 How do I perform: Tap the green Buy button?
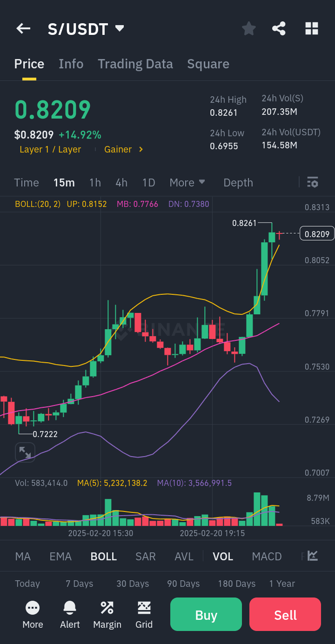[206, 614]
